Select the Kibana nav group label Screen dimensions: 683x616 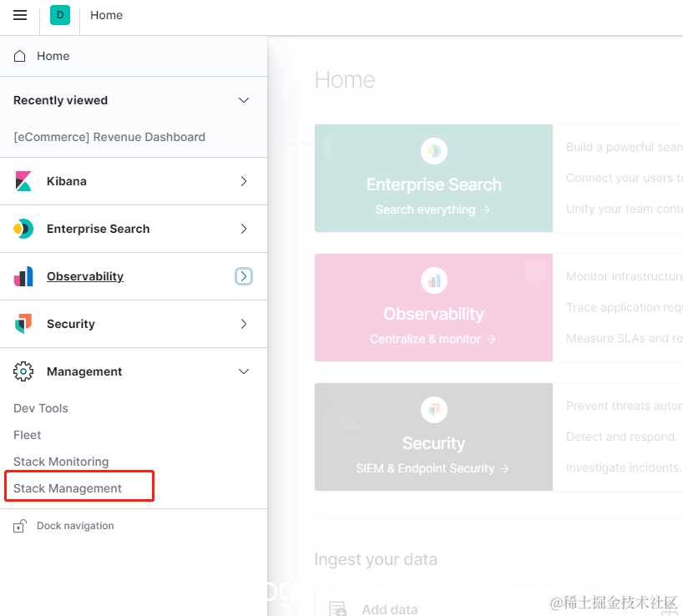[x=67, y=181]
